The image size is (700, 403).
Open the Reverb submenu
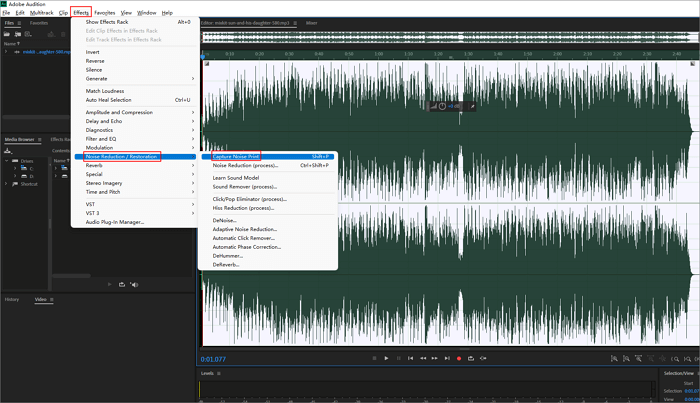pos(135,165)
